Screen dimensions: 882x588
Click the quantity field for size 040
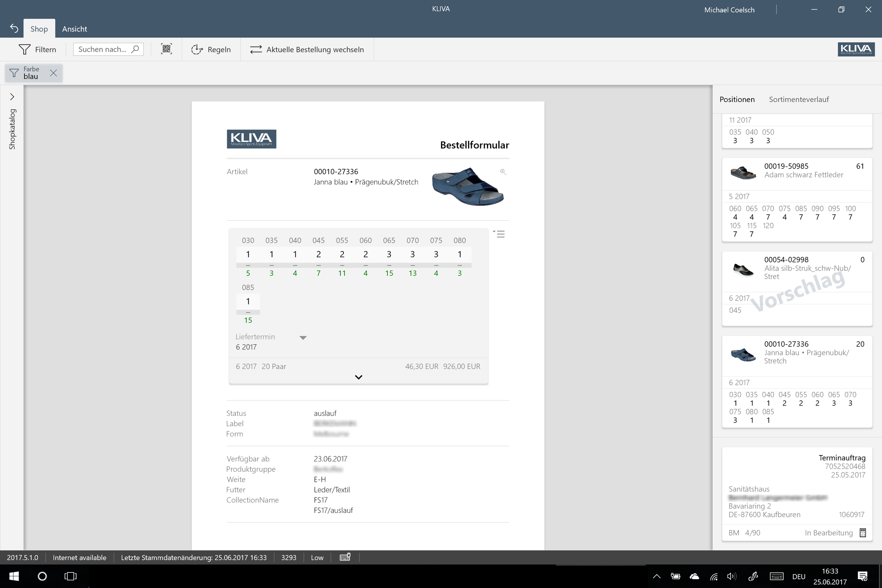(x=295, y=254)
